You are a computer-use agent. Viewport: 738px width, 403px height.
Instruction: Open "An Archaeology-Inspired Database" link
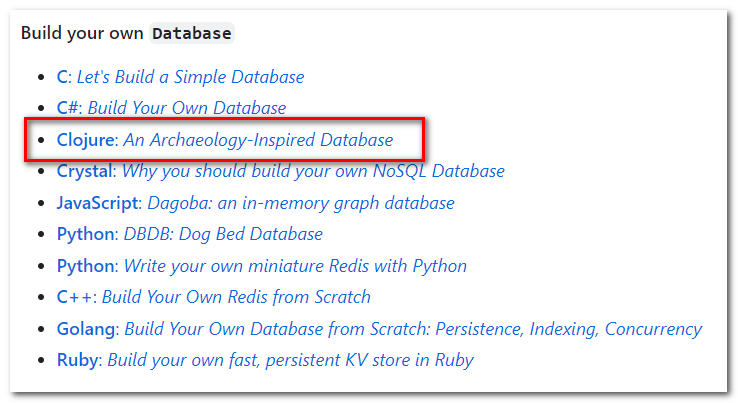click(258, 140)
